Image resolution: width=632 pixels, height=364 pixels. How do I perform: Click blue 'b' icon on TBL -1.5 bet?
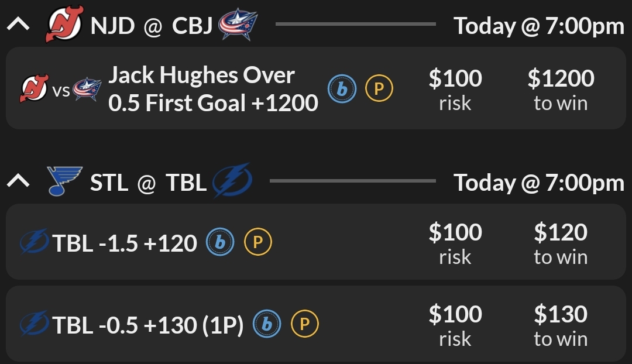(220, 242)
